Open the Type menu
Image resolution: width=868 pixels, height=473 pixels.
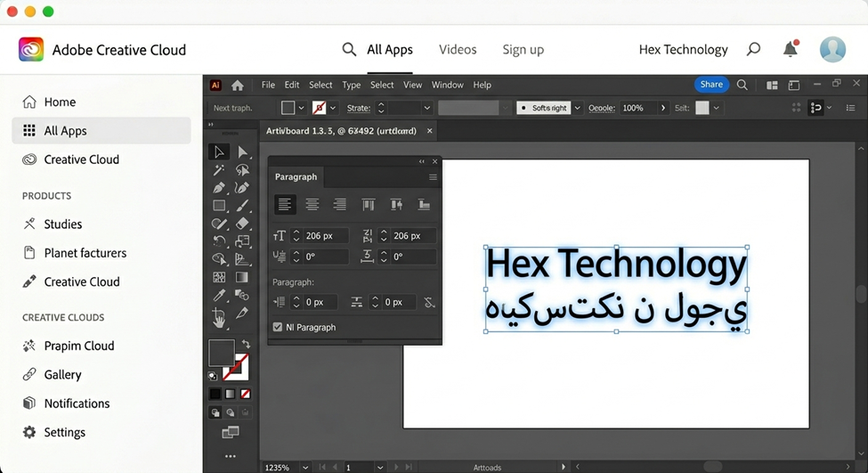coord(351,85)
